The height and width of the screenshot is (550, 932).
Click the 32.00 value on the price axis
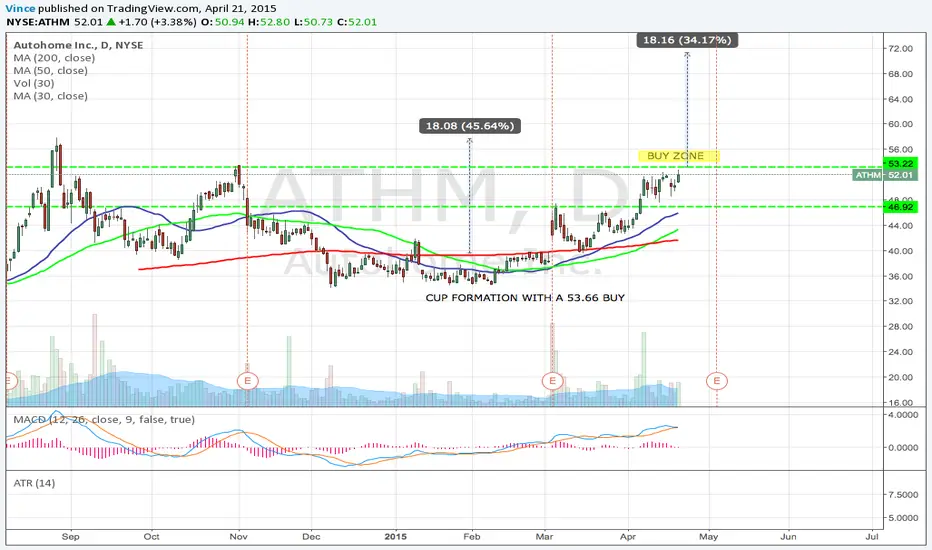tap(900, 301)
